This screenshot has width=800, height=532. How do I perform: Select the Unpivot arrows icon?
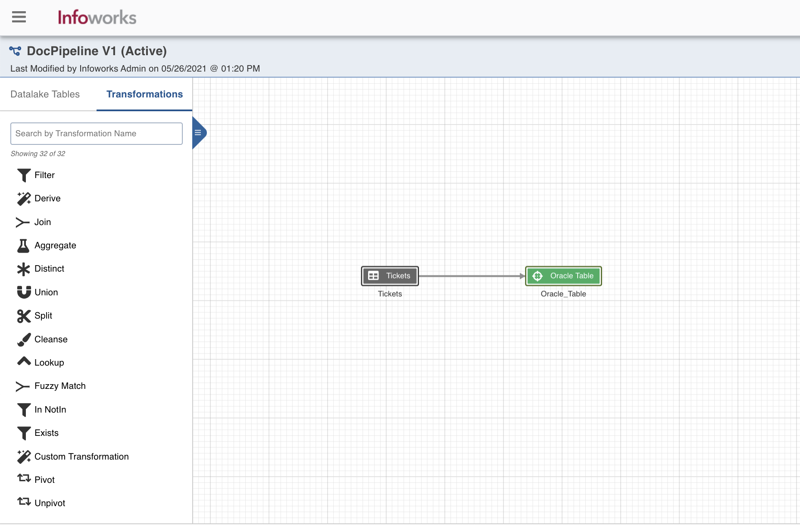point(24,501)
